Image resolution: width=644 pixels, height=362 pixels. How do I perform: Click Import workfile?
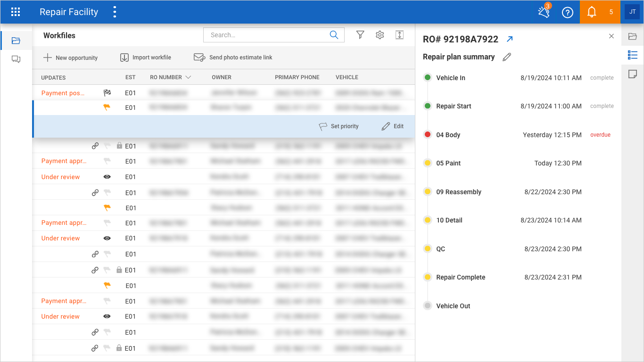tap(145, 58)
